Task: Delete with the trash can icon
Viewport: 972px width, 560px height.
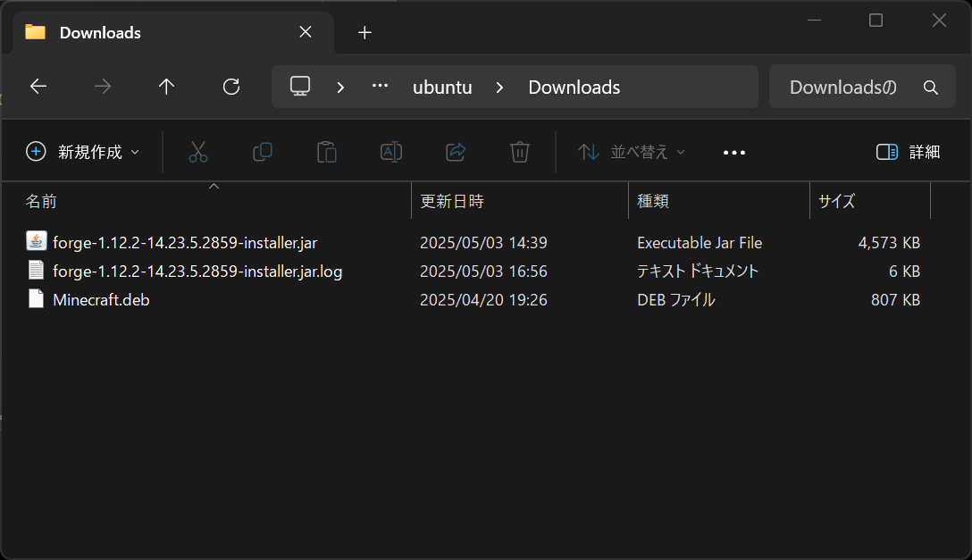Action: (519, 152)
